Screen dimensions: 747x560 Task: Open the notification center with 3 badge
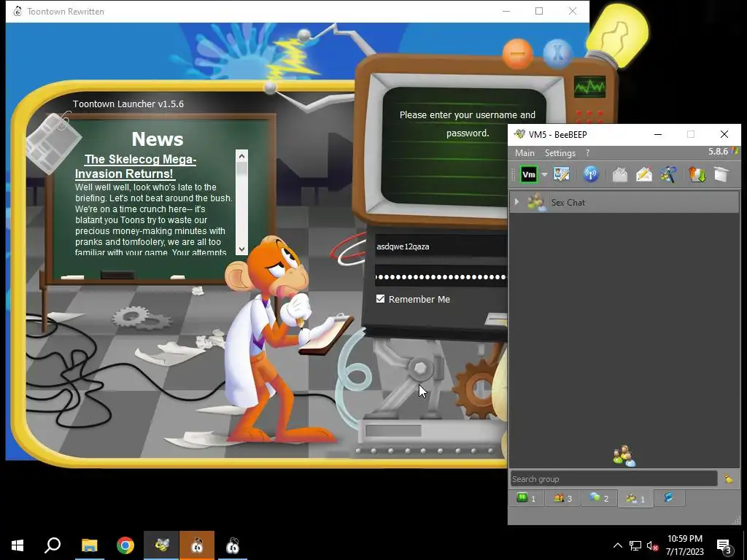coord(724,545)
